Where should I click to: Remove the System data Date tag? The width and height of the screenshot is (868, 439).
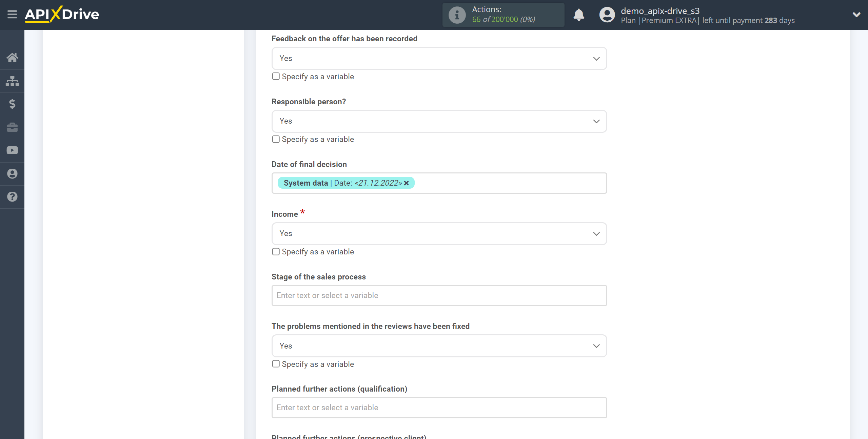coord(406,183)
